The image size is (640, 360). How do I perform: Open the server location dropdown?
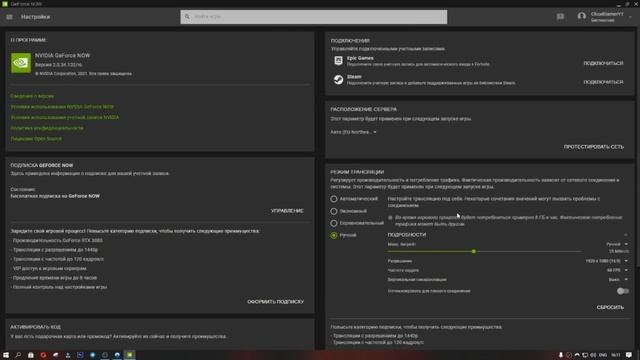tap(353, 132)
